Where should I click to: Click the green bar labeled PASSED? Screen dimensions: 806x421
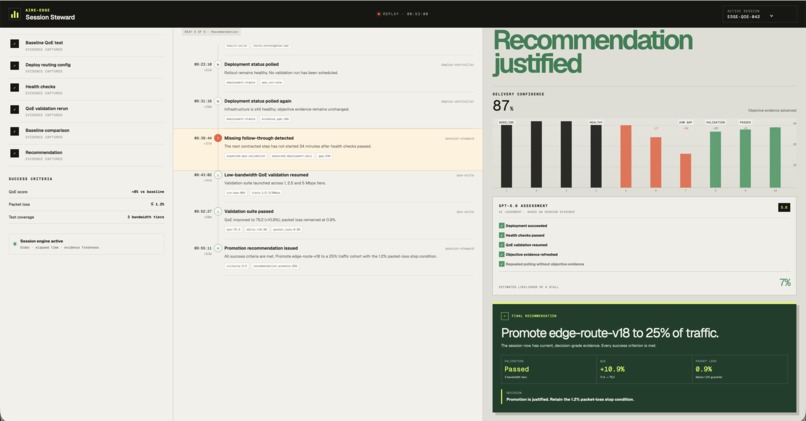click(745, 158)
